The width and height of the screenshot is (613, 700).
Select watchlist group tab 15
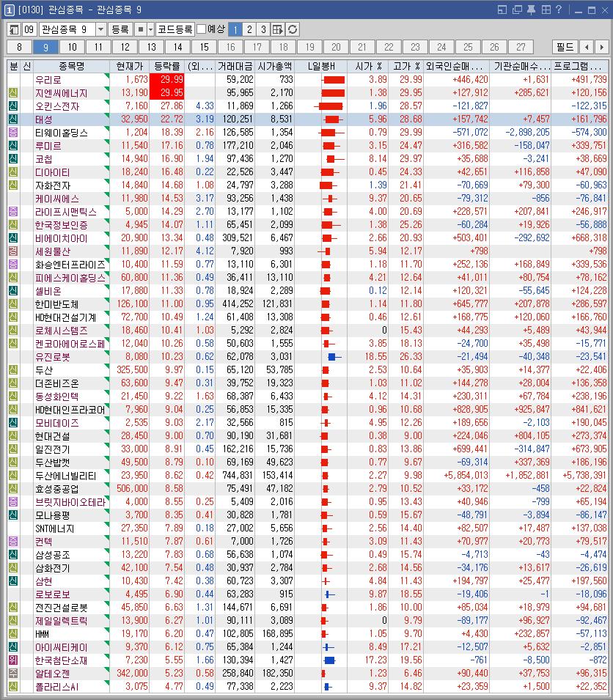[x=204, y=47]
